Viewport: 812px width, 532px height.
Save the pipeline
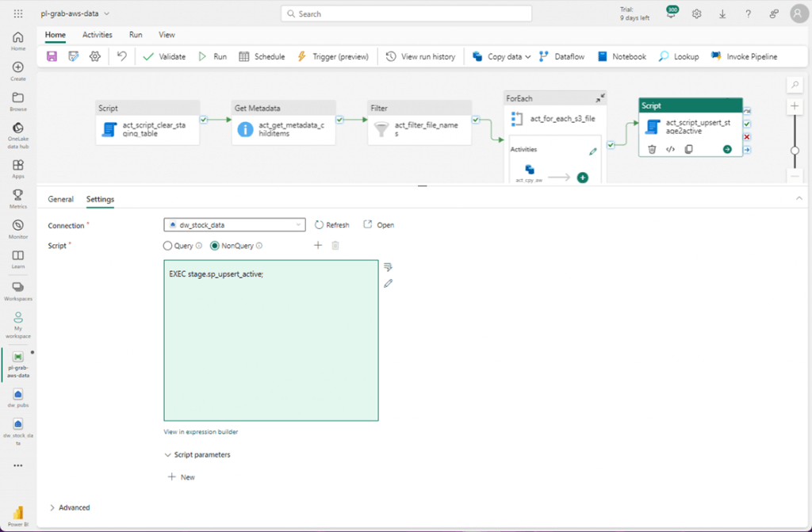coord(51,56)
